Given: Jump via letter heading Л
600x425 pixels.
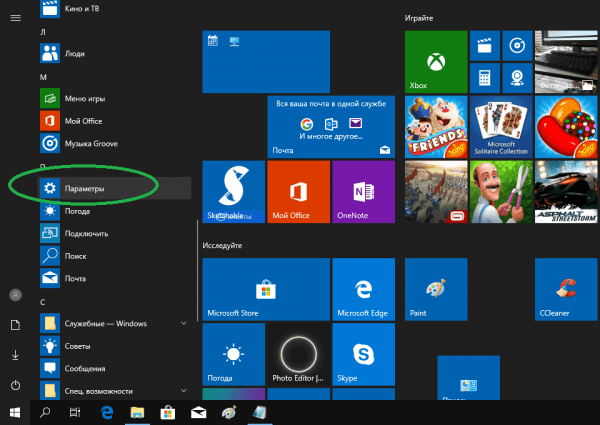Looking at the screenshot, I should tap(43, 32).
